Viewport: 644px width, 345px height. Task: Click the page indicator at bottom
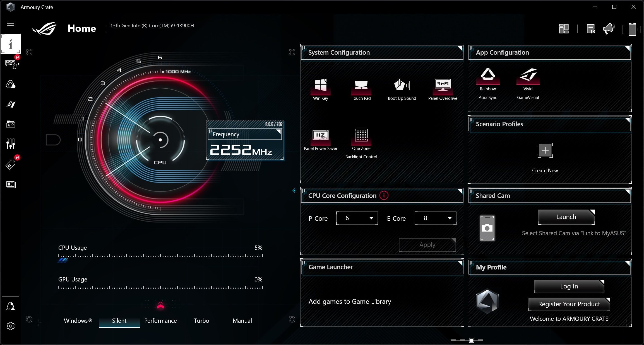(467, 340)
